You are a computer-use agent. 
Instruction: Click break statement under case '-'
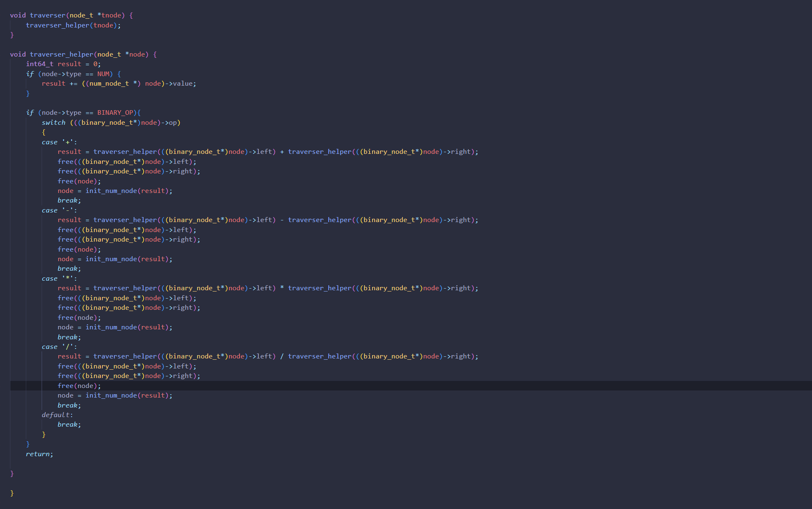69,269
